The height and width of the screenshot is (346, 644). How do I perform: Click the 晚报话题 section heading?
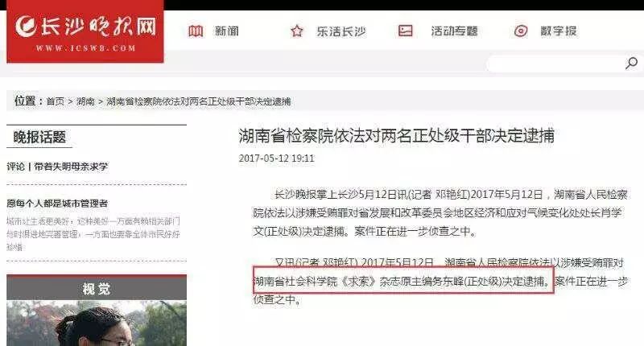point(39,137)
